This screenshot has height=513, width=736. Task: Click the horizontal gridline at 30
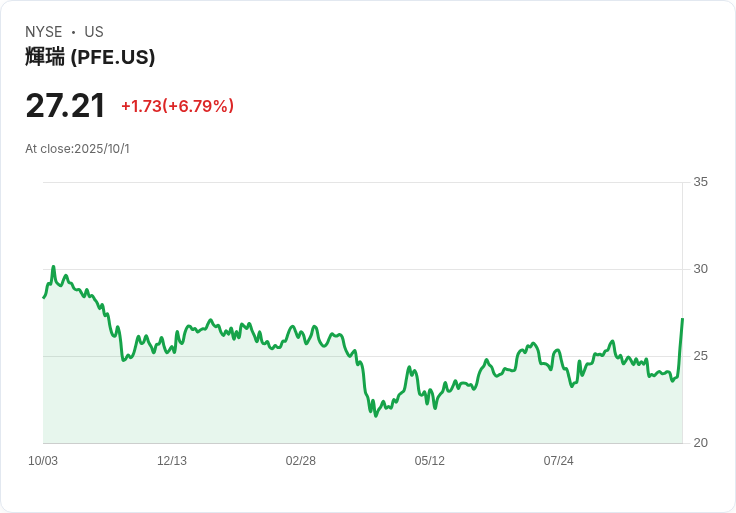click(x=360, y=269)
